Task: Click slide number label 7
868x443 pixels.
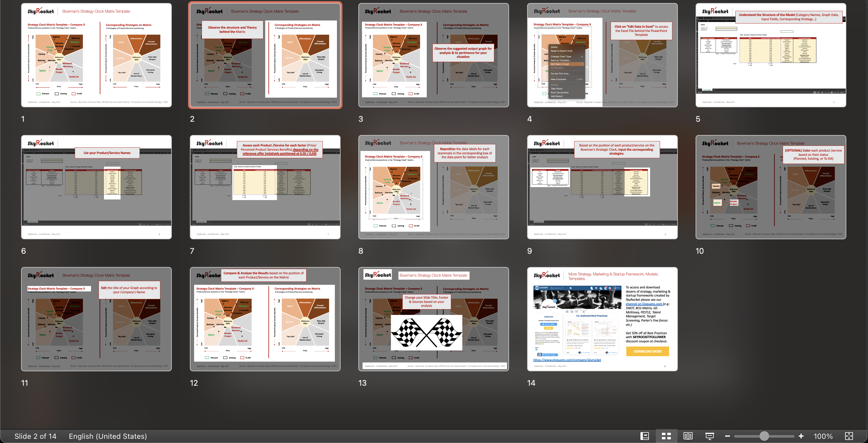Action: click(192, 251)
